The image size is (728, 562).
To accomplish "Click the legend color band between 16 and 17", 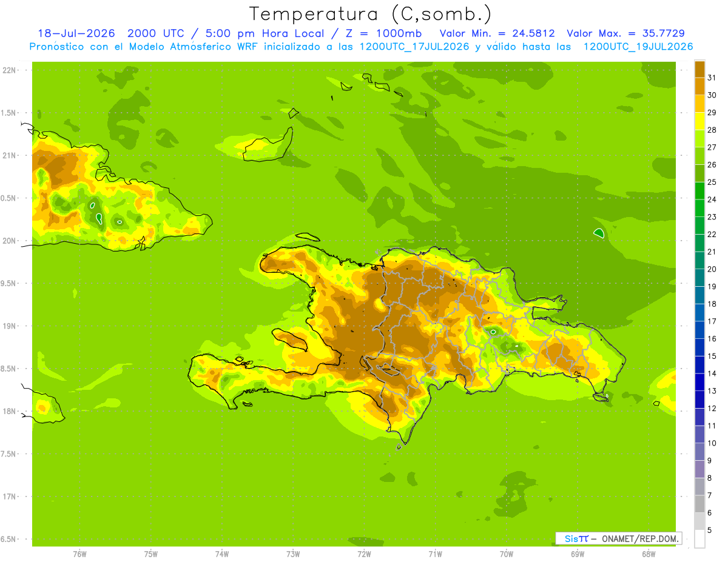I will coord(699,330).
